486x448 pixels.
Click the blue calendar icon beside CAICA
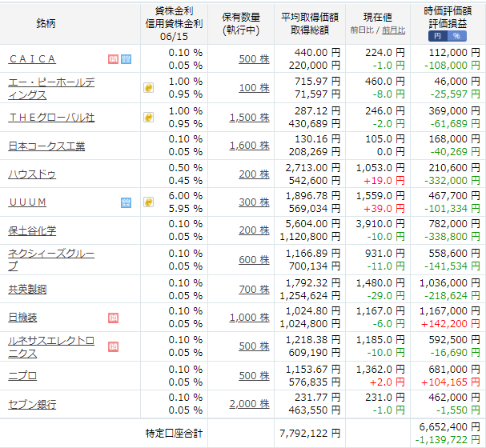[126, 59]
